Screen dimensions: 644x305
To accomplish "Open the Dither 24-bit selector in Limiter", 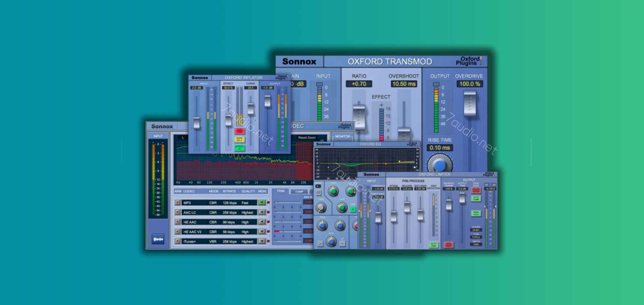I will tap(476, 230).
